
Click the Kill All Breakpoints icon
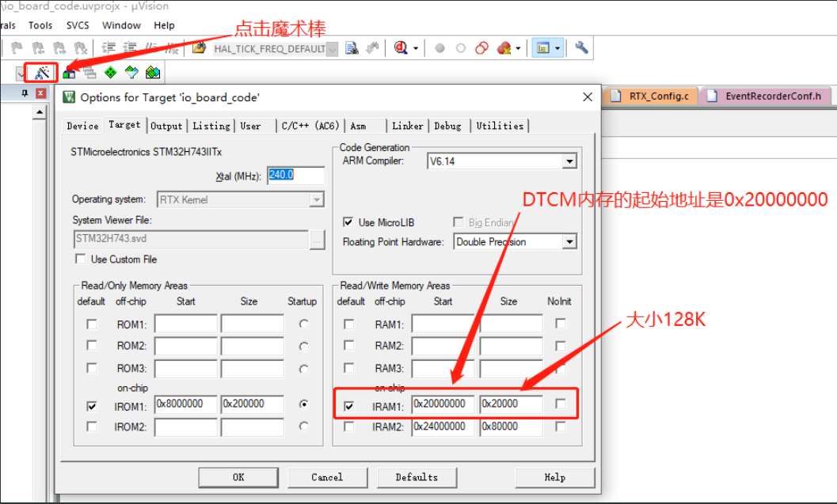click(x=503, y=47)
